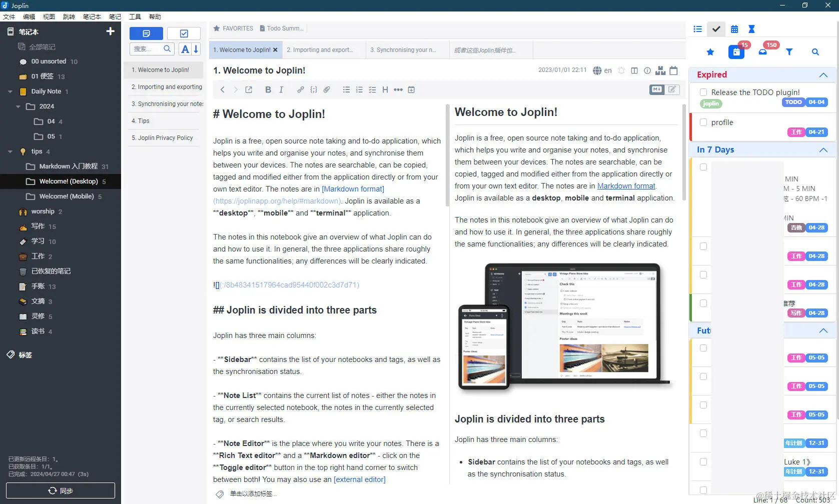Add a new notebook with the plus icon

(x=111, y=31)
